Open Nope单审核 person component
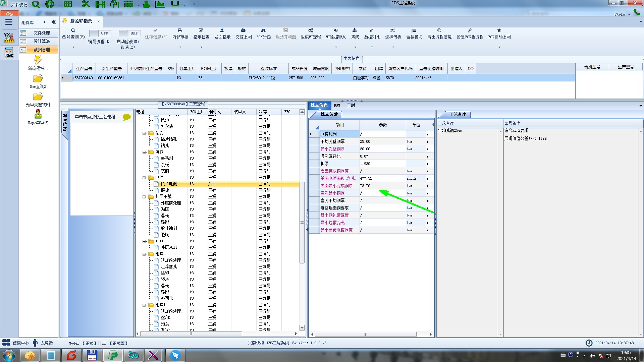The height and width of the screenshot is (362, 644). (38, 117)
